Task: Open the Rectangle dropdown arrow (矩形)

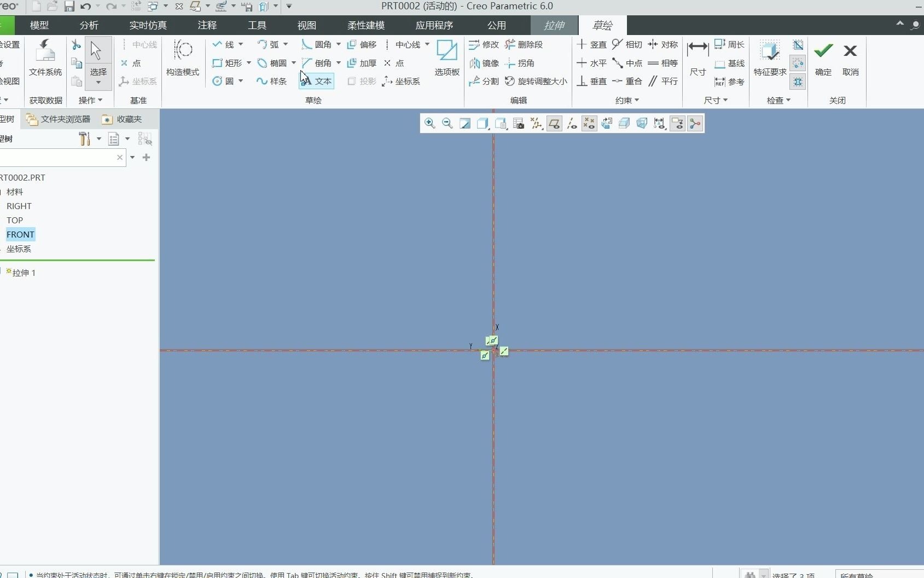Action: pos(249,63)
